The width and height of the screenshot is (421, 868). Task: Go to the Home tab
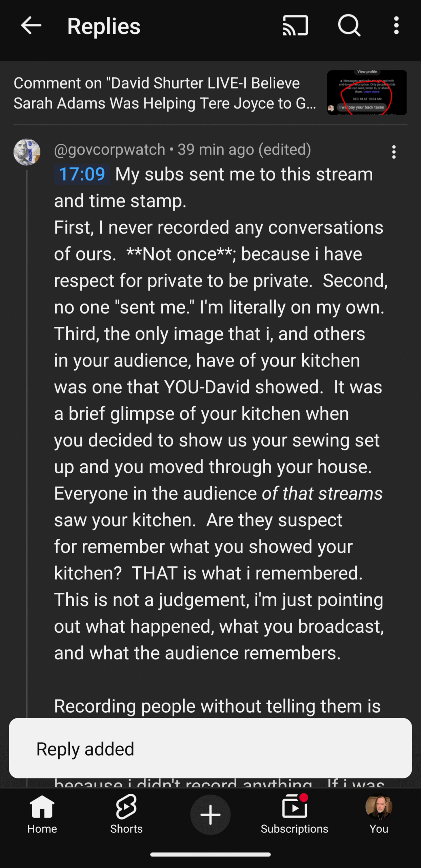(x=42, y=814)
